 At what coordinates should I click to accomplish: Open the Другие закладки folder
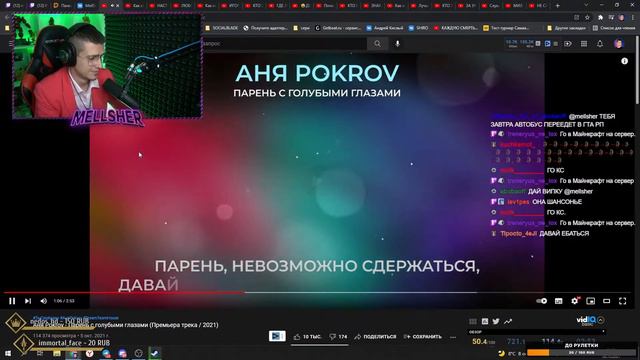point(566,28)
